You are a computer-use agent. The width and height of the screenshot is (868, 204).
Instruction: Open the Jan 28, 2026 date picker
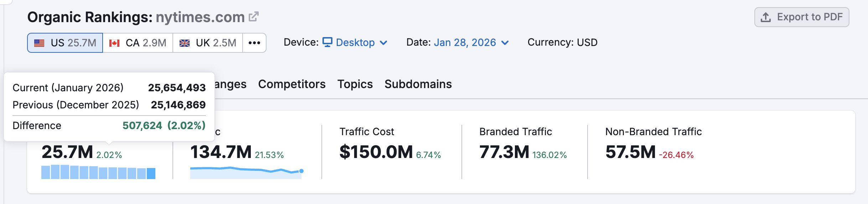pyautogui.click(x=471, y=42)
